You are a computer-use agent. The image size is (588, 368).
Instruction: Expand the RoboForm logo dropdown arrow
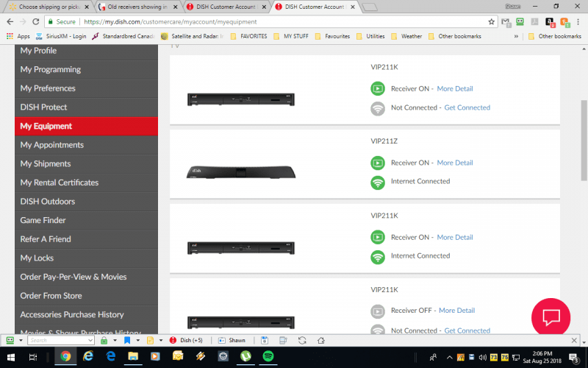click(x=21, y=340)
